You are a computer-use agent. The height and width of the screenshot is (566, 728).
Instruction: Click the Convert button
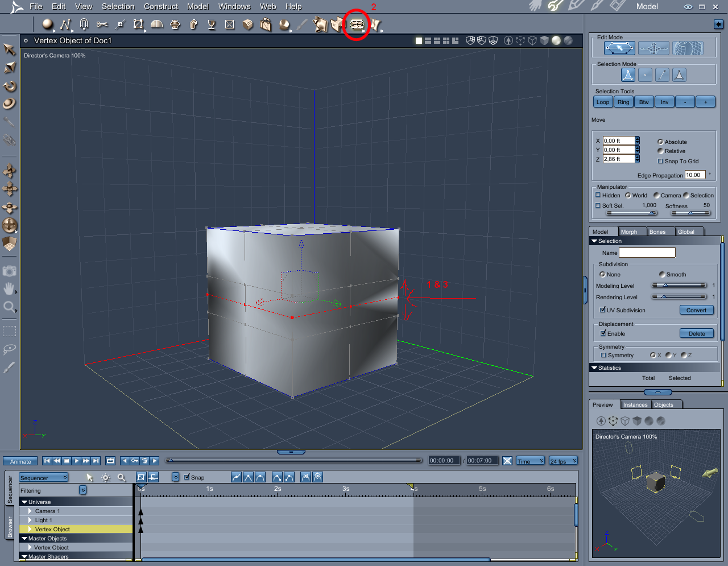pos(696,310)
